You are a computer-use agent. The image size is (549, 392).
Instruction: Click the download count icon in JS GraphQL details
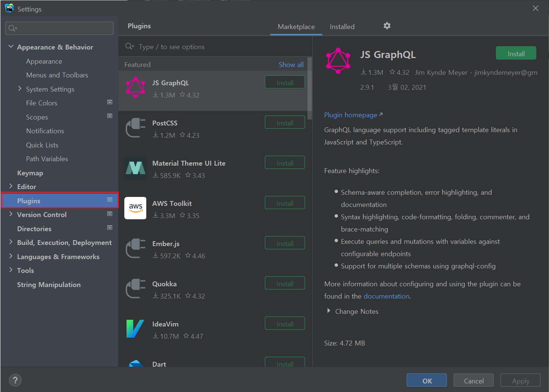(364, 72)
